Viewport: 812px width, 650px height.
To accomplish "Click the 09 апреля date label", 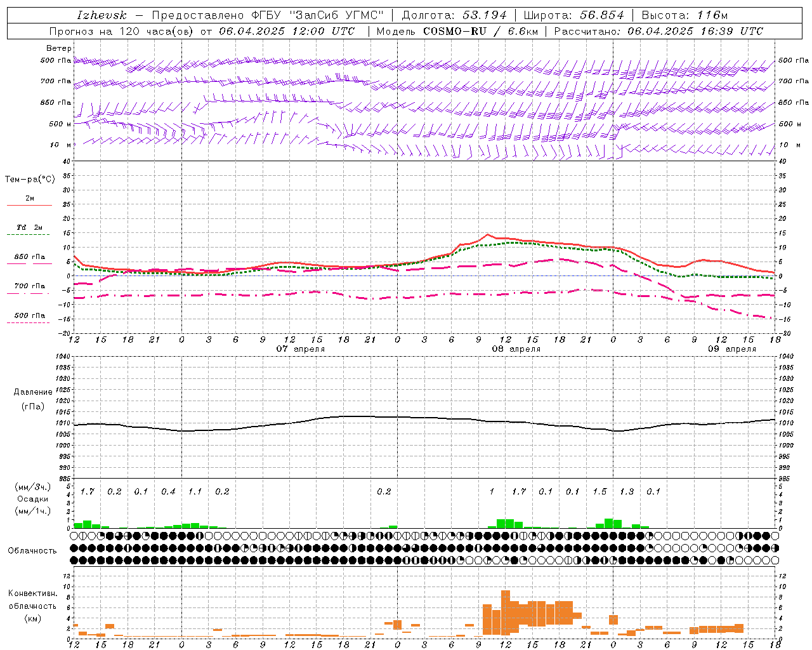I will pyautogui.click(x=732, y=349).
